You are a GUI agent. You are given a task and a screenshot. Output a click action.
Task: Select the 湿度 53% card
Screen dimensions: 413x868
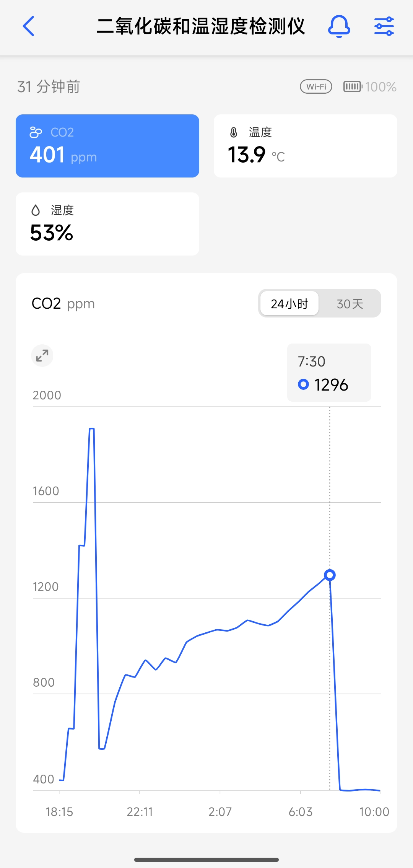coord(107,224)
